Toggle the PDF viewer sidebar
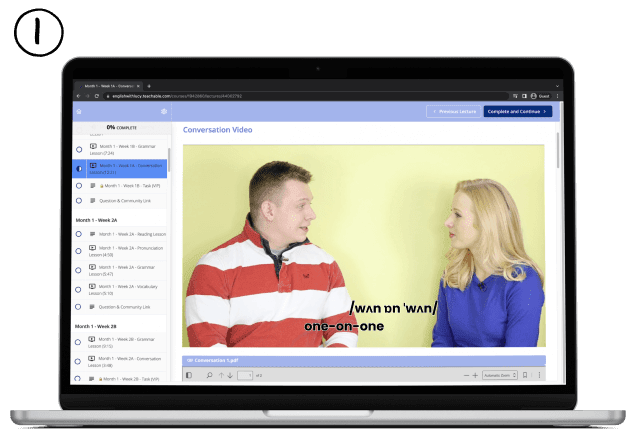Image resolution: width=644 pixels, height=440 pixels. pos(189,375)
